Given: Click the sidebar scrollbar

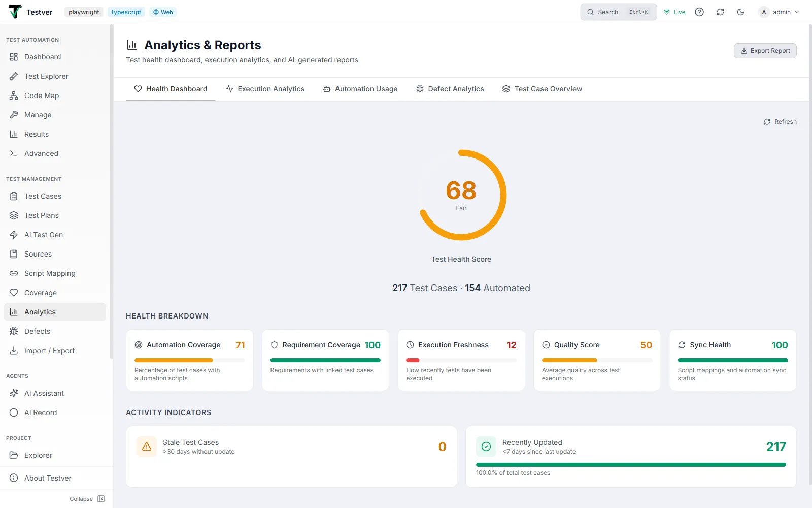Looking at the screenshot, I should [x=112, y=192].
